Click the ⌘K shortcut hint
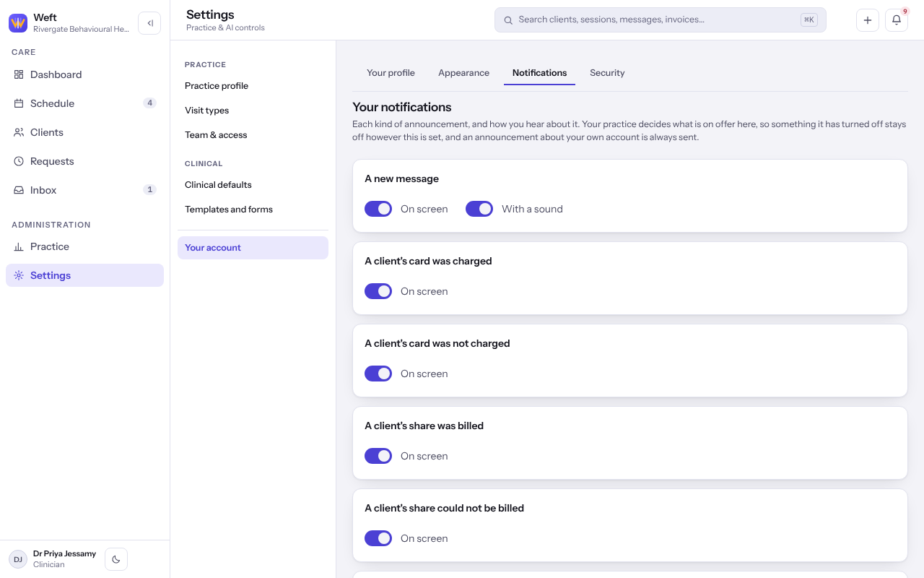This screenshot has width=924, height=578. (809, 20)
